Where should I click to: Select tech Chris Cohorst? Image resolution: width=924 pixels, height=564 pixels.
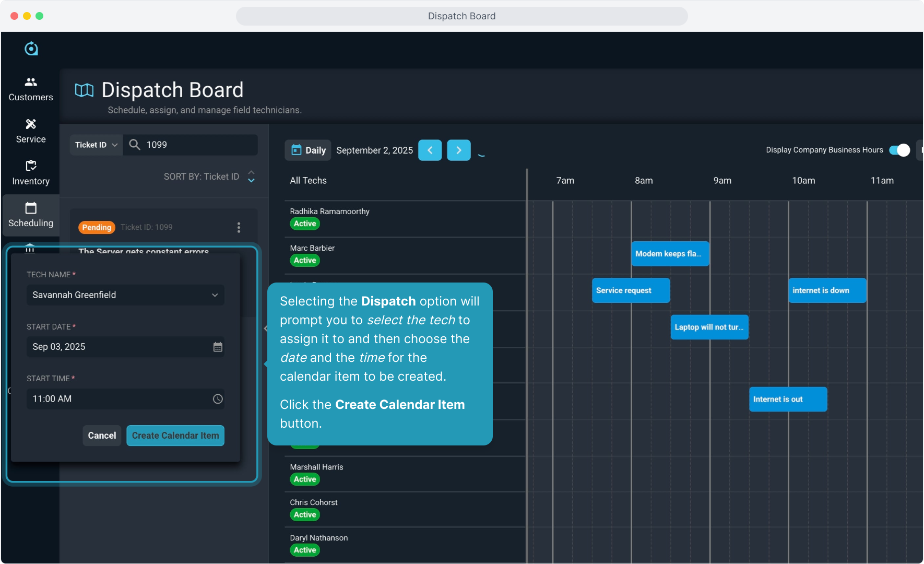pos(314,502)
